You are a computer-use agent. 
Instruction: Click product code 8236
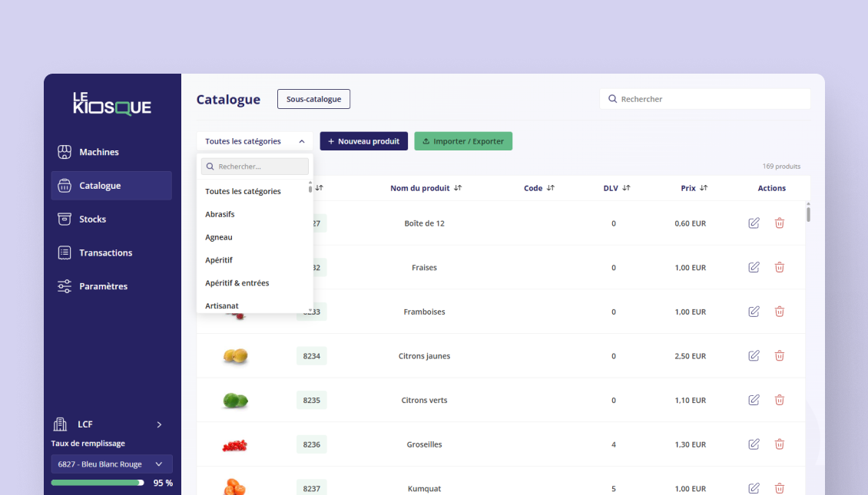312,444
